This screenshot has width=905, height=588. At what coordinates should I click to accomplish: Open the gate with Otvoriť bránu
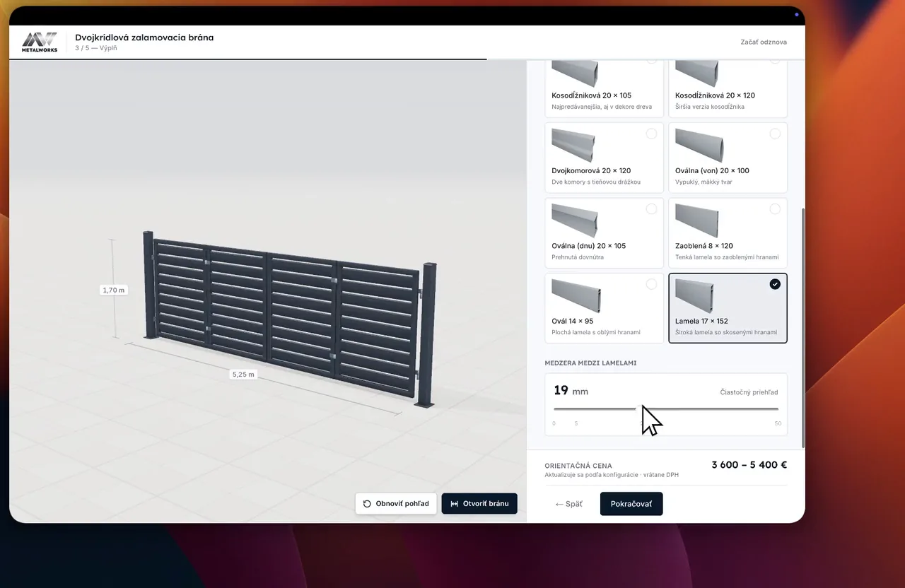(479, 504)
